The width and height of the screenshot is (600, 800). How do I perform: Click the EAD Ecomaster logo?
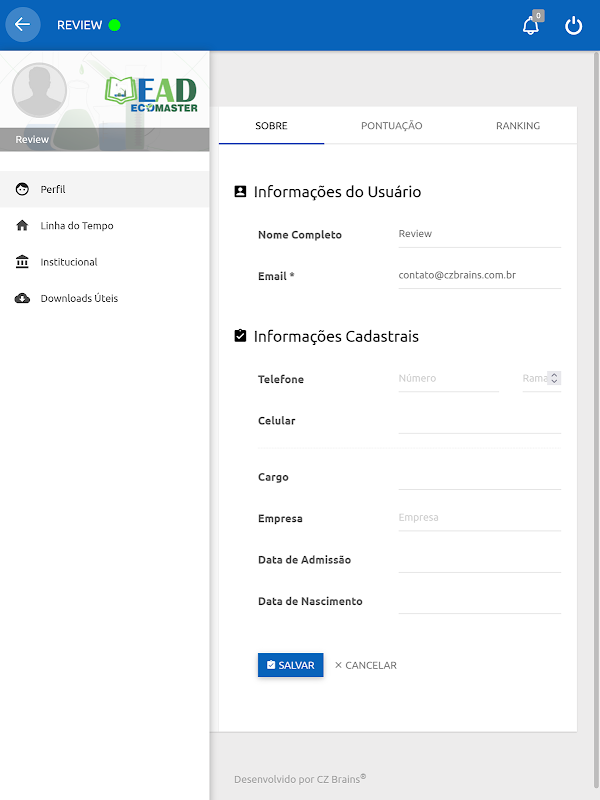tap(152, 94)
